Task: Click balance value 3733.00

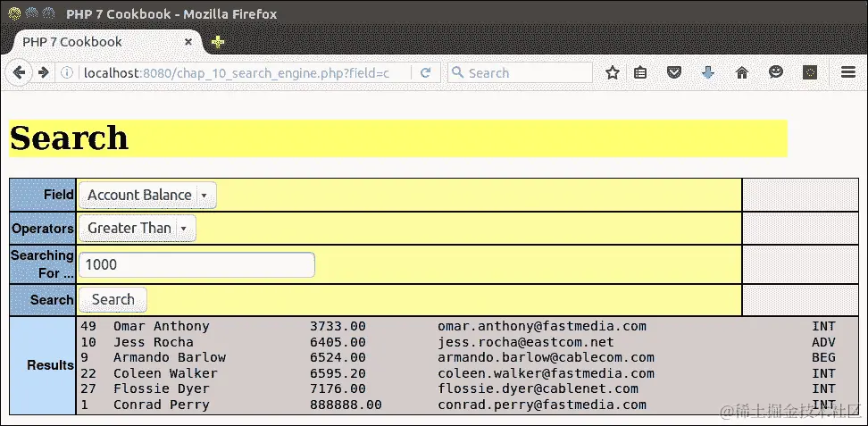Action: 338,326
